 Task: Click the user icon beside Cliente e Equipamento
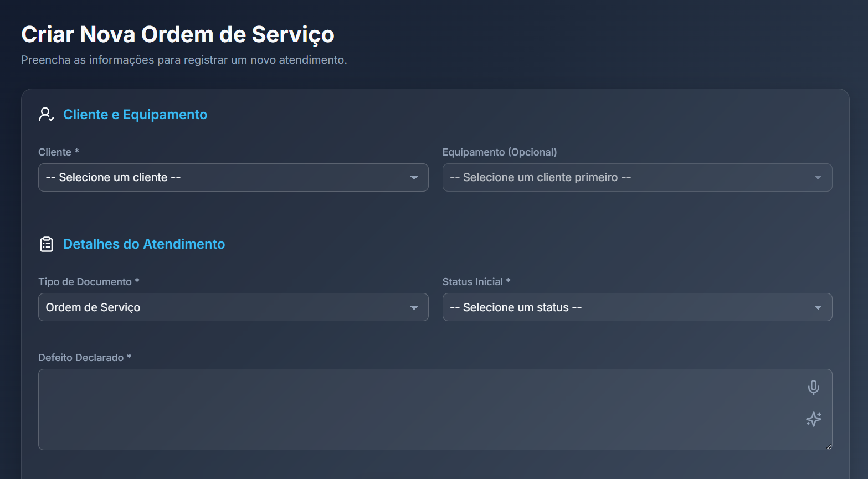(47, 115)
